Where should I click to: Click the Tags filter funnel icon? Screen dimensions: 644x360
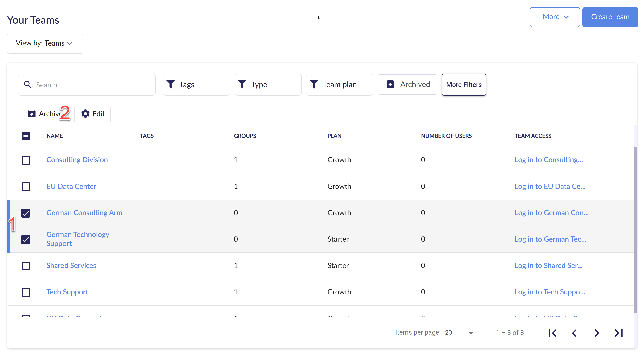[171, 84]
